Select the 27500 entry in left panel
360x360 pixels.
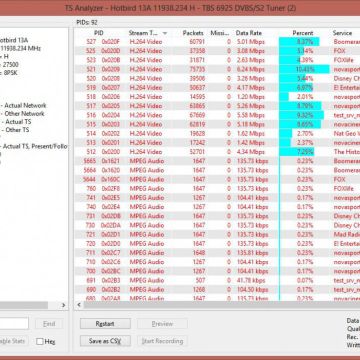click(11, 65)
